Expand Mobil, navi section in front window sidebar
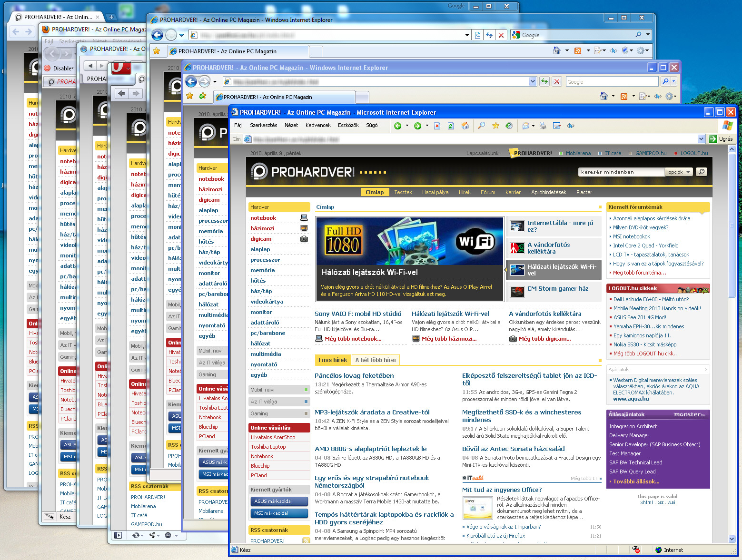The width and height of the screenshot is (742, 560). [279, 390]
